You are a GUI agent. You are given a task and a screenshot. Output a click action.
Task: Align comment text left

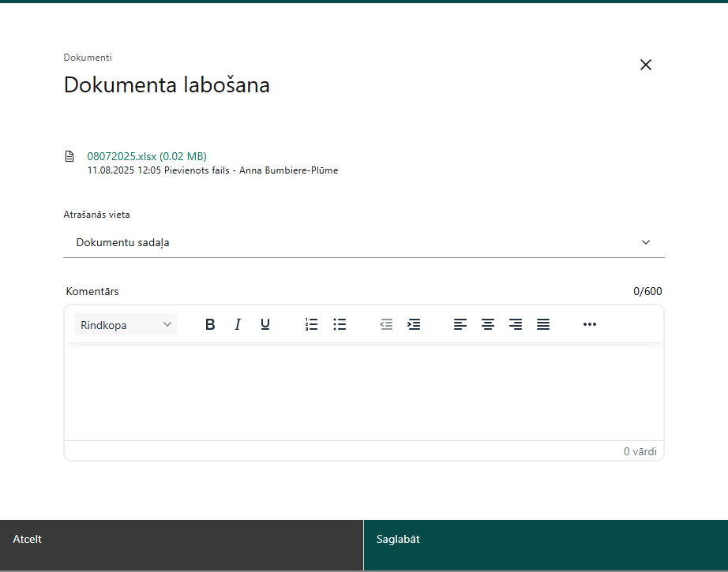(460, 324)
